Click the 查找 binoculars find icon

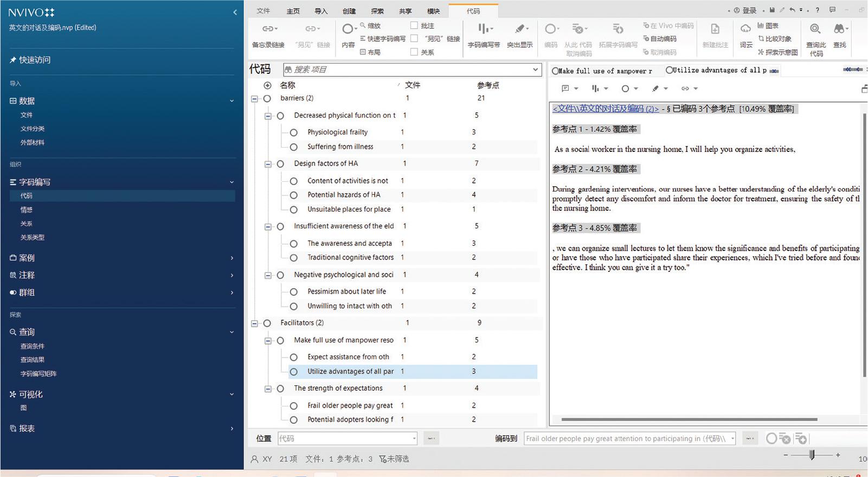(x=840, y=29)
